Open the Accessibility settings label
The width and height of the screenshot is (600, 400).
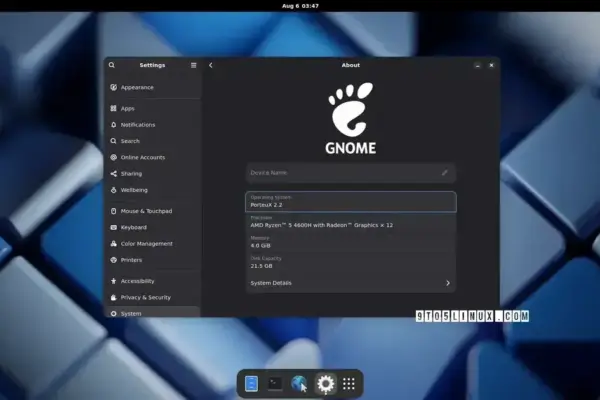(x=137, y=281)
